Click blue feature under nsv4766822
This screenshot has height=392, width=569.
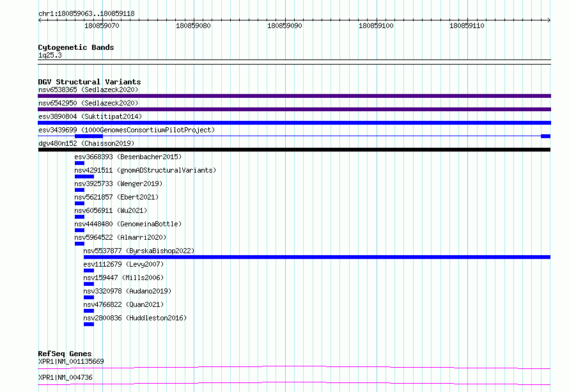89,311
